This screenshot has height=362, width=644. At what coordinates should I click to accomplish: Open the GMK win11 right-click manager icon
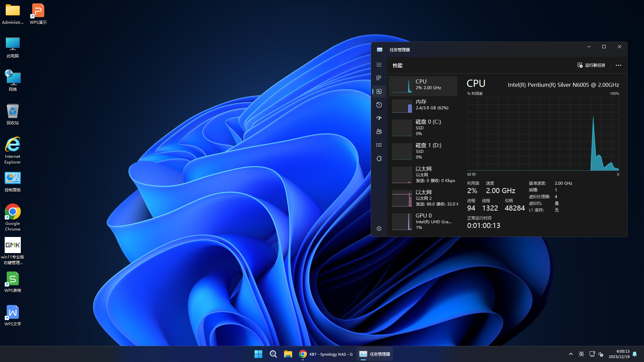13,251
